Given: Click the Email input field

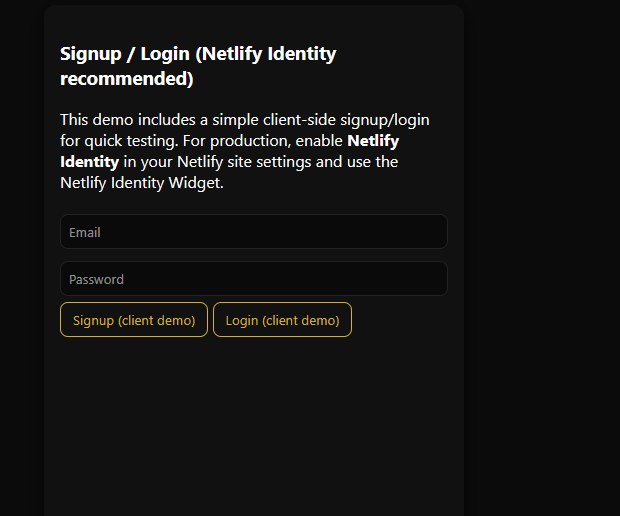Looking at the screenshot, I should pos(253,232).
